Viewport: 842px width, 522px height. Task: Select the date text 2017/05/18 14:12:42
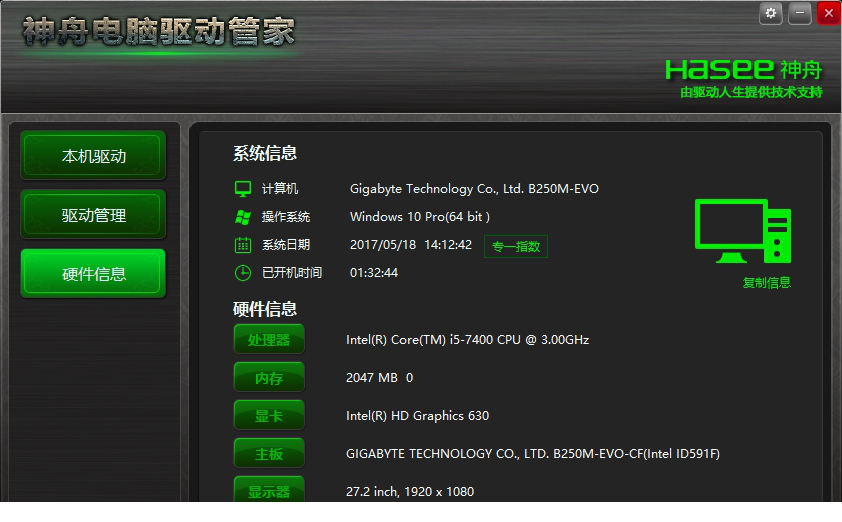coord(411,245)
